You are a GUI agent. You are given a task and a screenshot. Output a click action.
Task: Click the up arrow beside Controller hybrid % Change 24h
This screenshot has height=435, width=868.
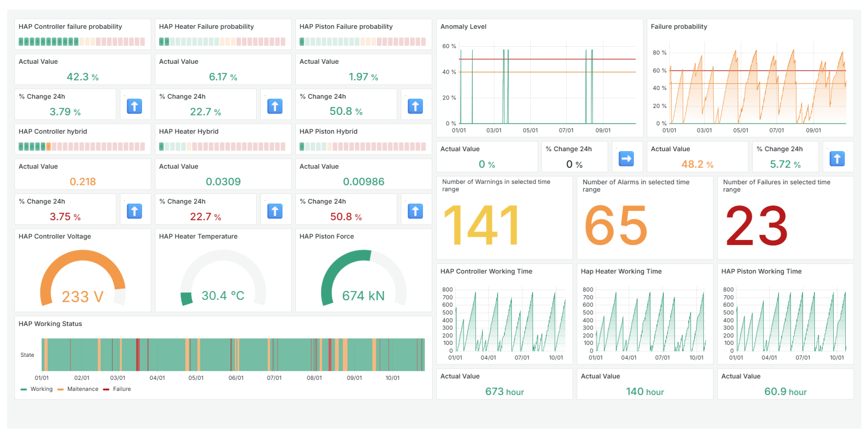134,211
